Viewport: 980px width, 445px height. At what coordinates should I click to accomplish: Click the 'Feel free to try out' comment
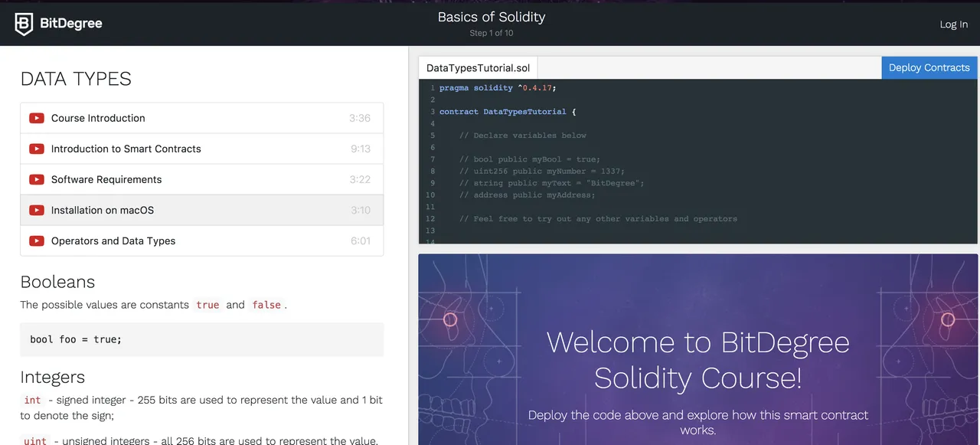coord(599,219)
